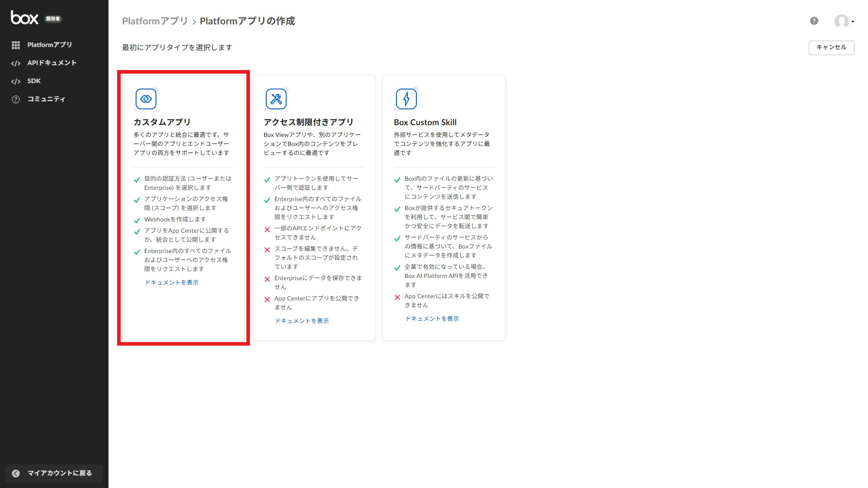
Task: Open APIドキュメント in sidebar
Action: click(x=52, y=63)
